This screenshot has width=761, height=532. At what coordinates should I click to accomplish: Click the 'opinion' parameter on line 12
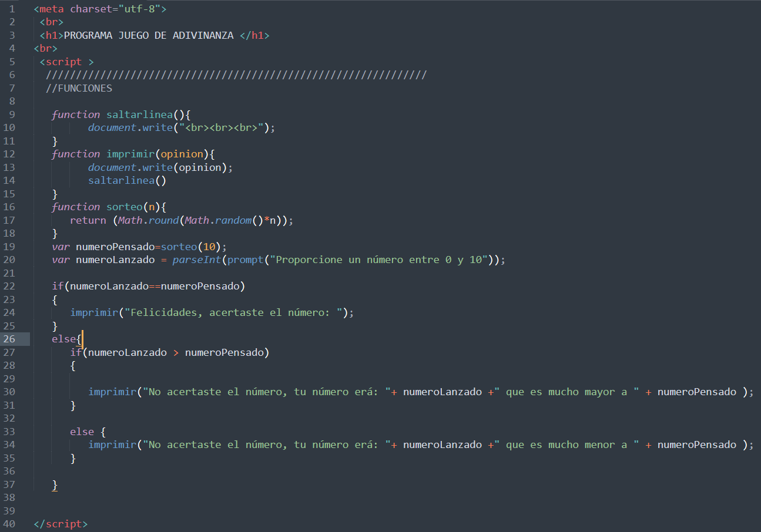[182, 154]
